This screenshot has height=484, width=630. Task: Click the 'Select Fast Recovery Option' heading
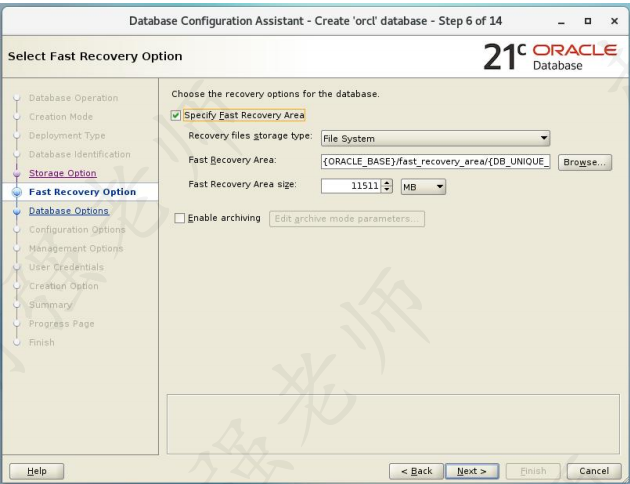[95, 56]
